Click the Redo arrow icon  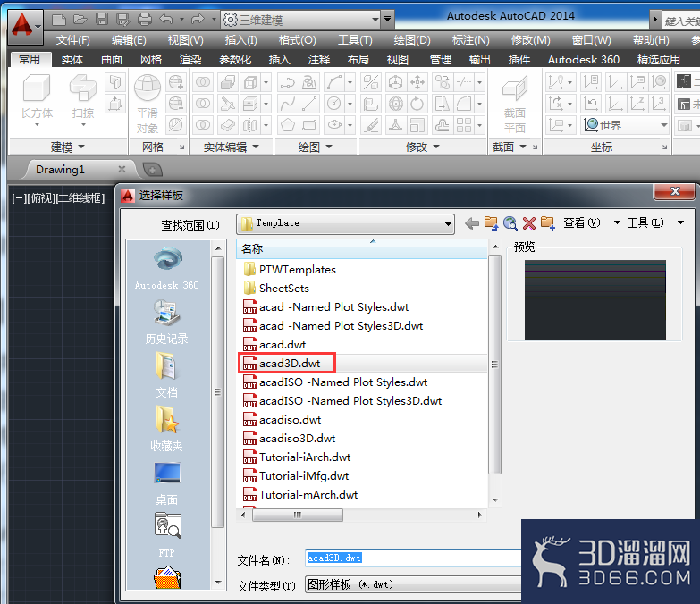pos(198,19)
